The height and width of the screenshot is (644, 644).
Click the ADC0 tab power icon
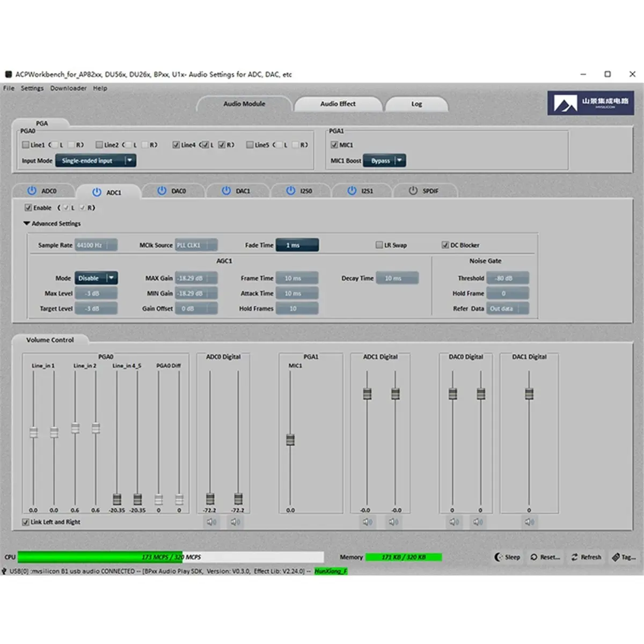[x=32, y=191]
